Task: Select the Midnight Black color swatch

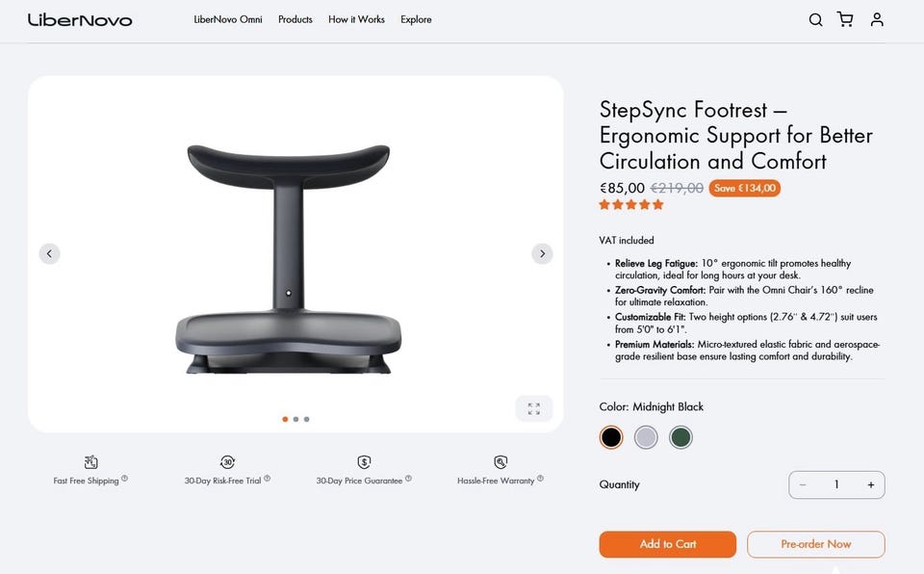Action: point(611,437)
